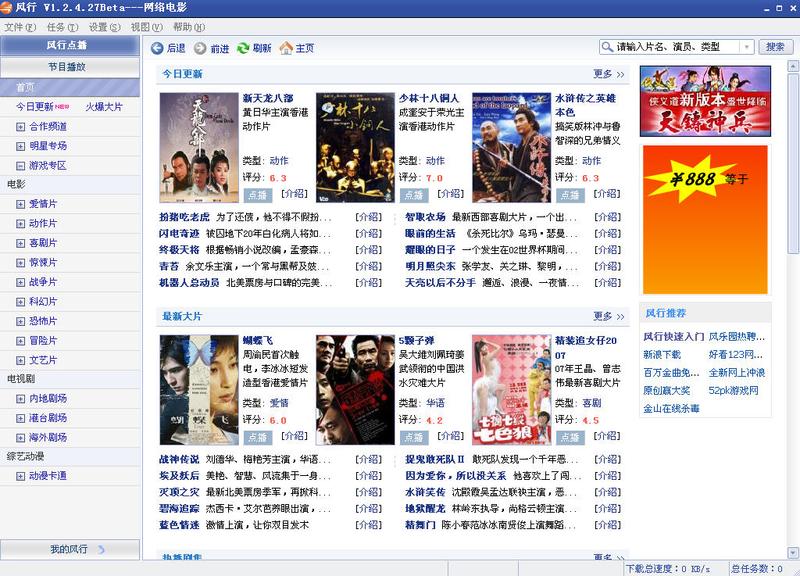Open the 金山在线杀毒 link
This screenshot has height=576, width=800.
click(671, 409)
